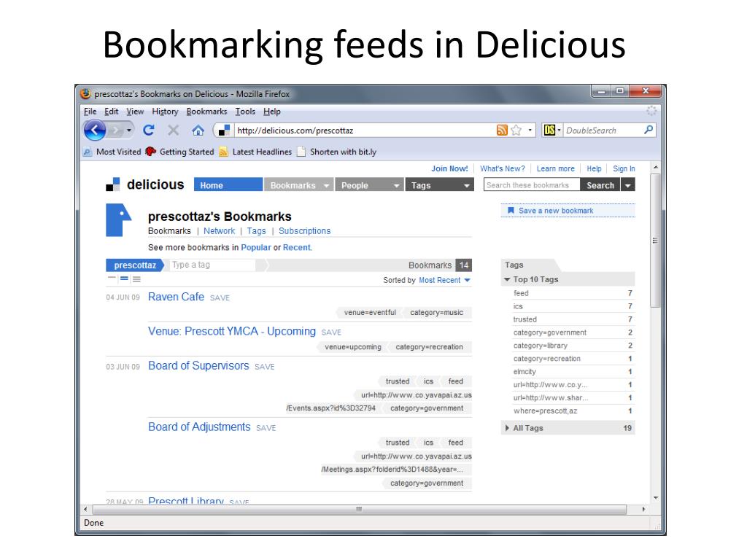The image size is (747, 560).
Task: Click the Stop loading X icon
Action: click(174, 130)
